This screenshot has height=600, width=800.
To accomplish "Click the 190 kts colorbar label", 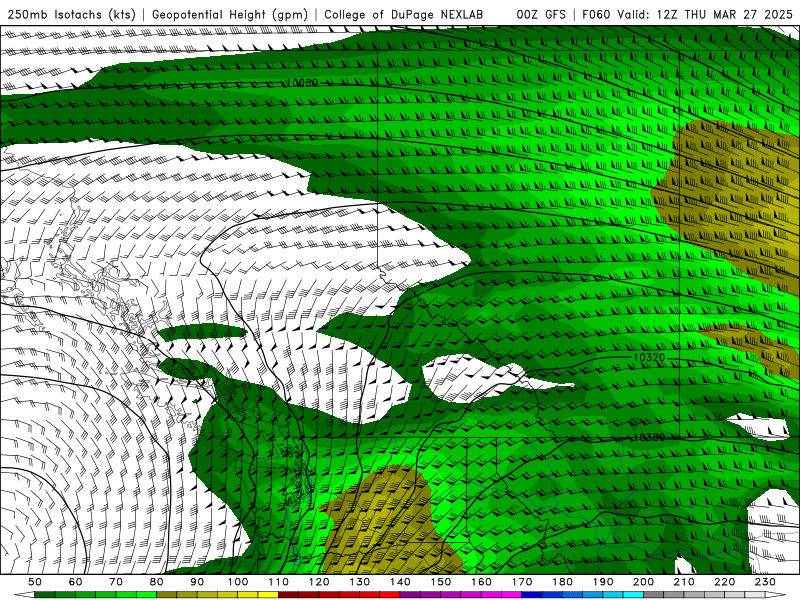I will click(603, 582).
